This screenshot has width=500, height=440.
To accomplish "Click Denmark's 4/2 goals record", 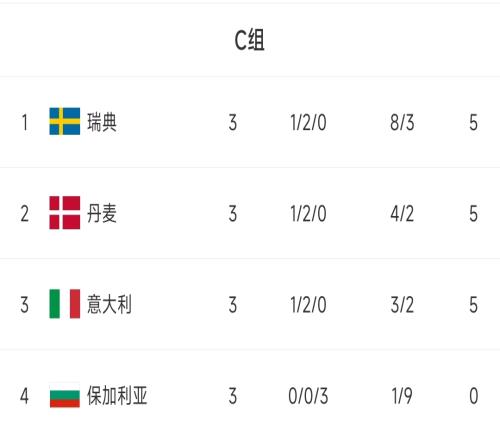I will pos(402,214).
